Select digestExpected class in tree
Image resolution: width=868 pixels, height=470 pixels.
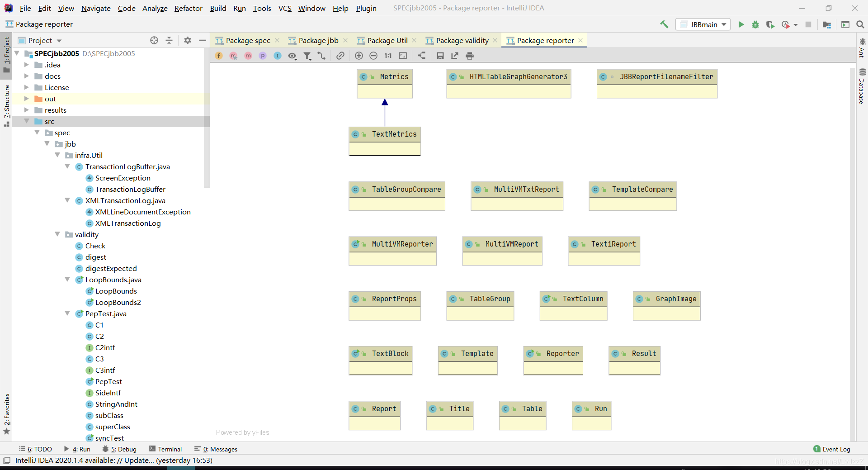tap(111, 268)
